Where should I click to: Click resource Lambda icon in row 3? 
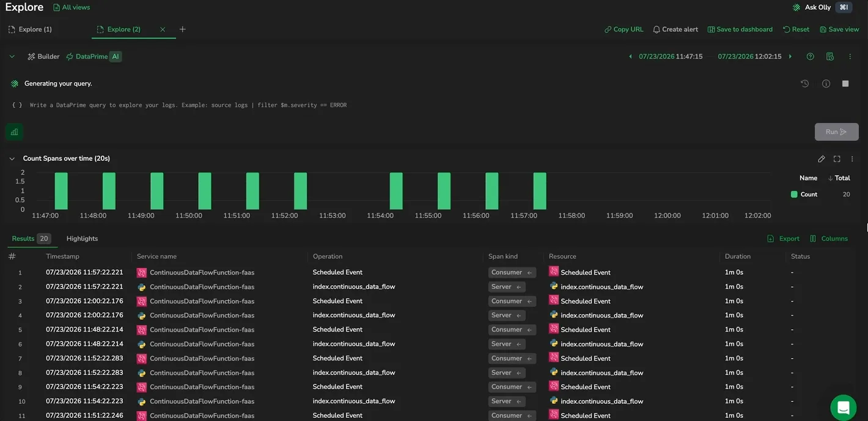coord(554,300)
